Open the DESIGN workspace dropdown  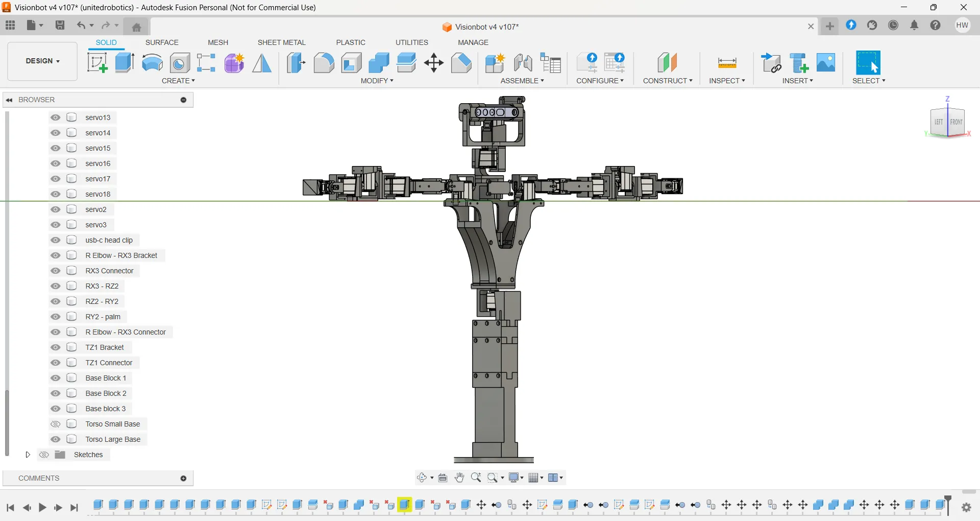pyautogui.click(x=42, y=61)
